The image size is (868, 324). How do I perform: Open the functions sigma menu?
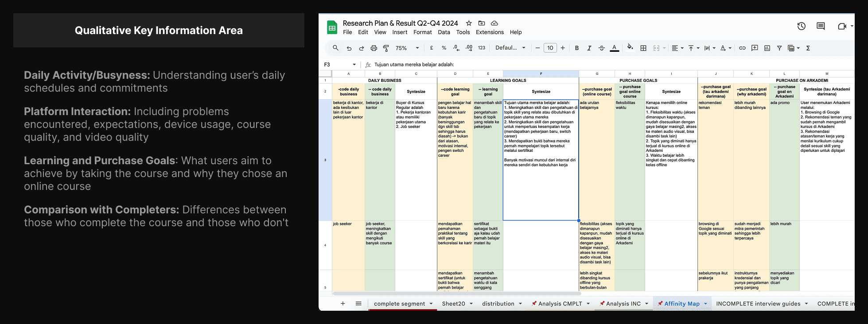[808, 48]
